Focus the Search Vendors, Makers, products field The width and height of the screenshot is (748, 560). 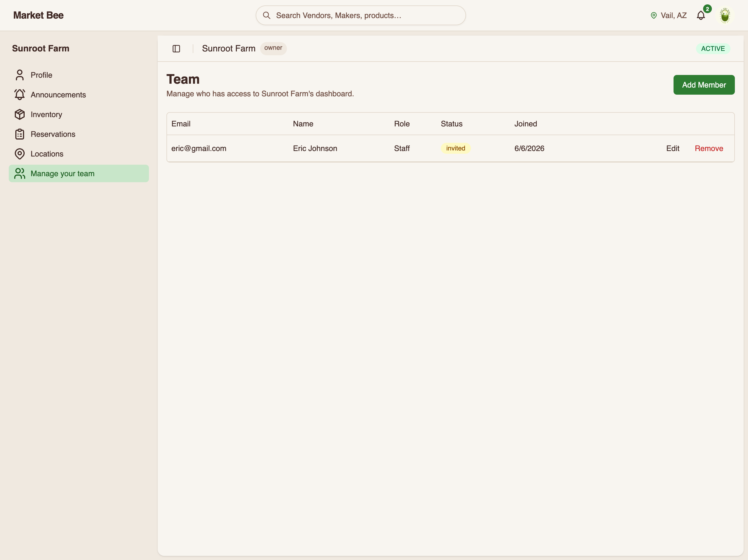pyautogui.click(x=361, y=15)
